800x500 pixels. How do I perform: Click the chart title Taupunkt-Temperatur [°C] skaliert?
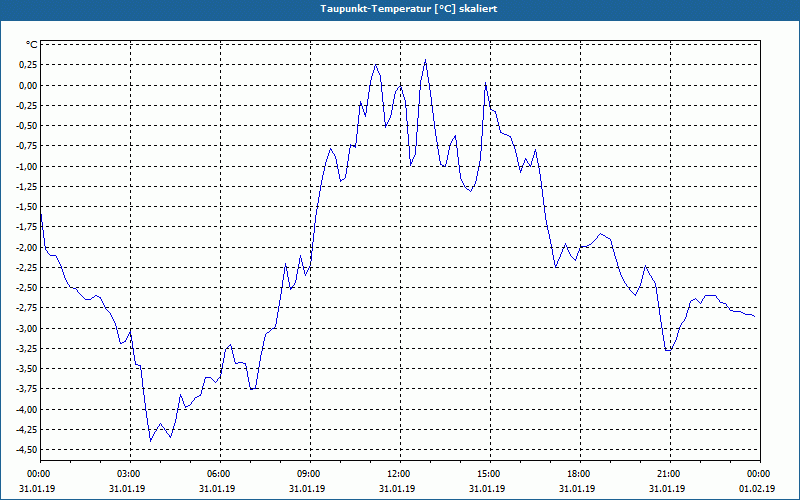408,9
